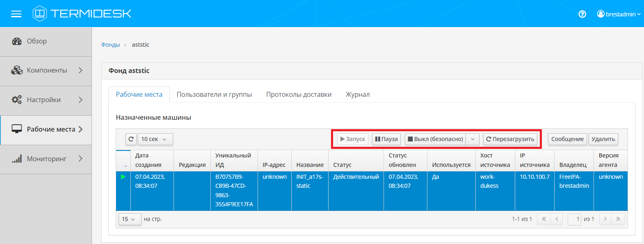The height and width of the screenshot is (244, 644).
Task: Open the Журнал tab
Action: pyautogui.click(x=358, y=94)
